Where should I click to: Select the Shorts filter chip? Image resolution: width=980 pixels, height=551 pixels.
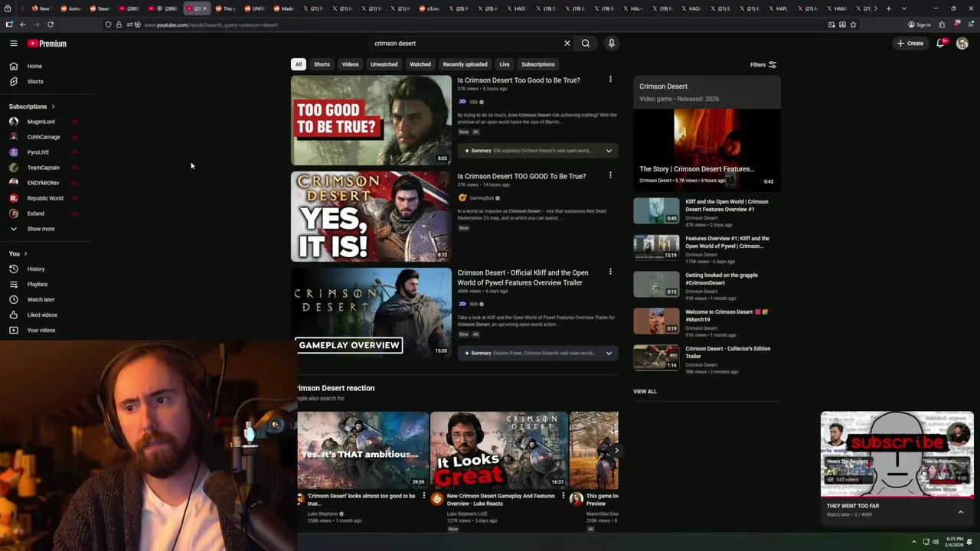(322, 64)
